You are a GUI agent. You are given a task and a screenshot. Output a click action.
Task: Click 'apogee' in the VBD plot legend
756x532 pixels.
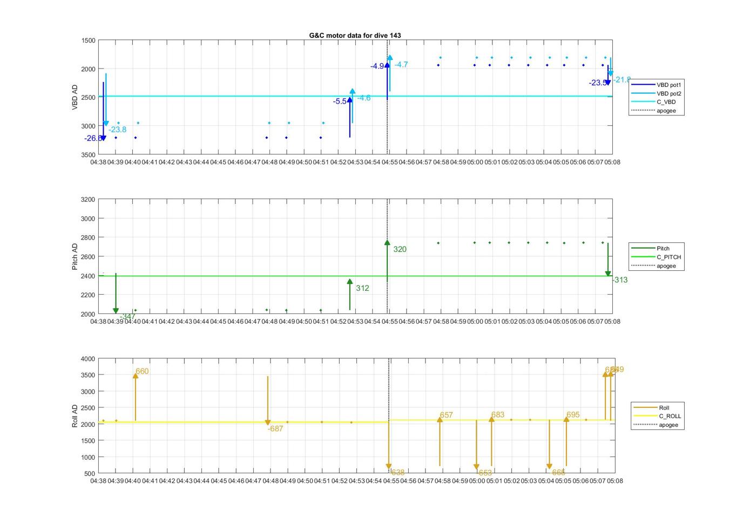[653, 111]
